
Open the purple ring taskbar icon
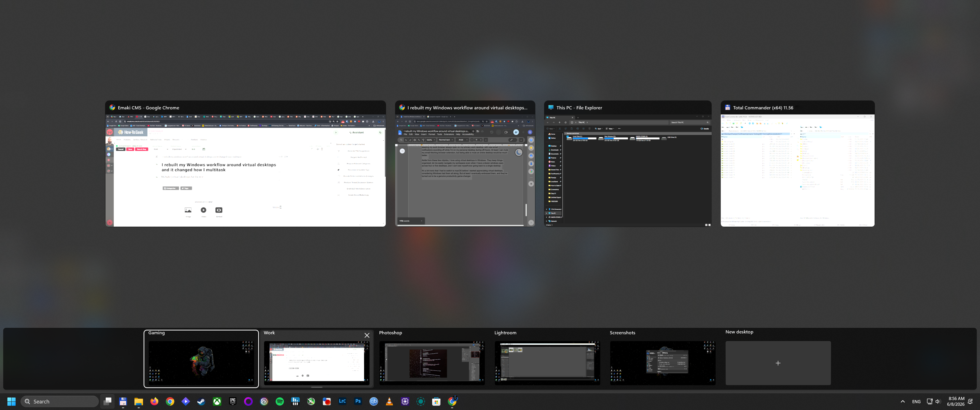coord(248,401)
